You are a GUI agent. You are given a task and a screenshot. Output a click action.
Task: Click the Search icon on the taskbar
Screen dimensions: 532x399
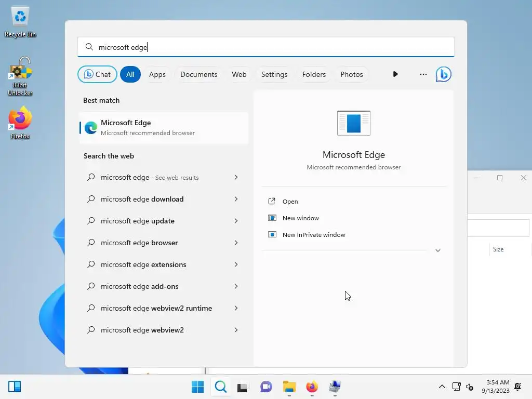[x=220, y=387]
